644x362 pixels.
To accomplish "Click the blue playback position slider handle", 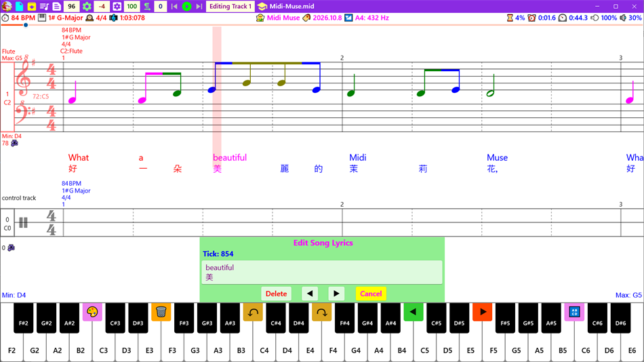I will (26, 25).
